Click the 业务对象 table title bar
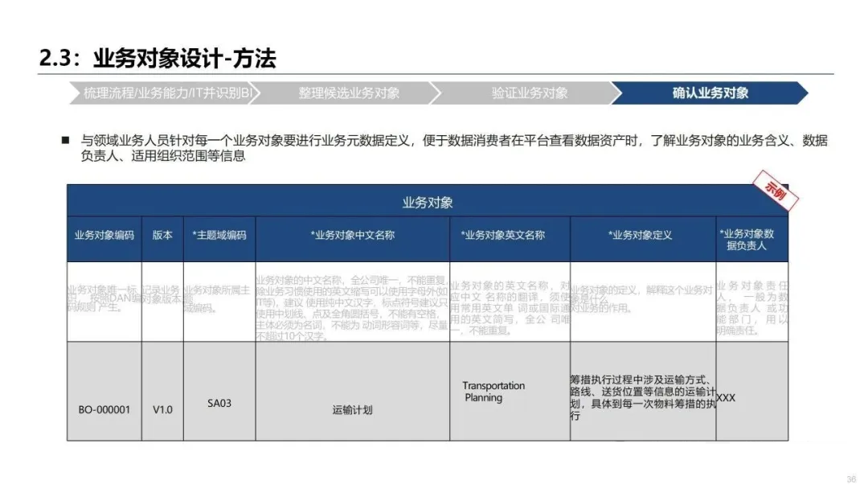This screenshot has width=868, height=489. coord(427,203)
